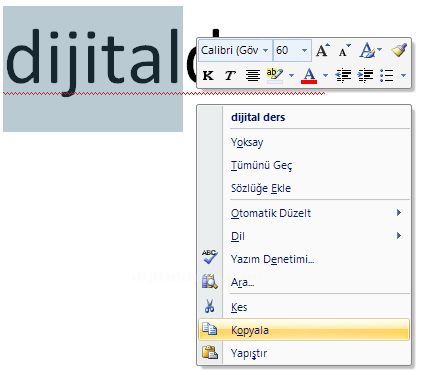Open the font color dropdown arrow
Screen dimensions: 421x375
pos(325,76)
